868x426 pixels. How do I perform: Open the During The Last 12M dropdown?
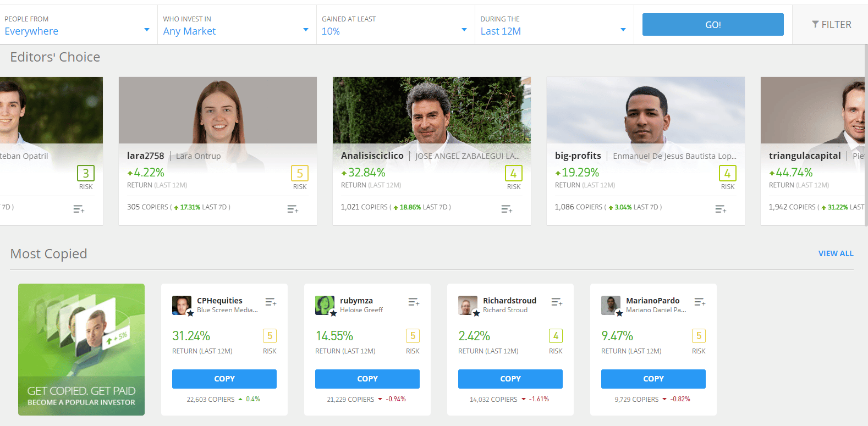coord(554,25)
